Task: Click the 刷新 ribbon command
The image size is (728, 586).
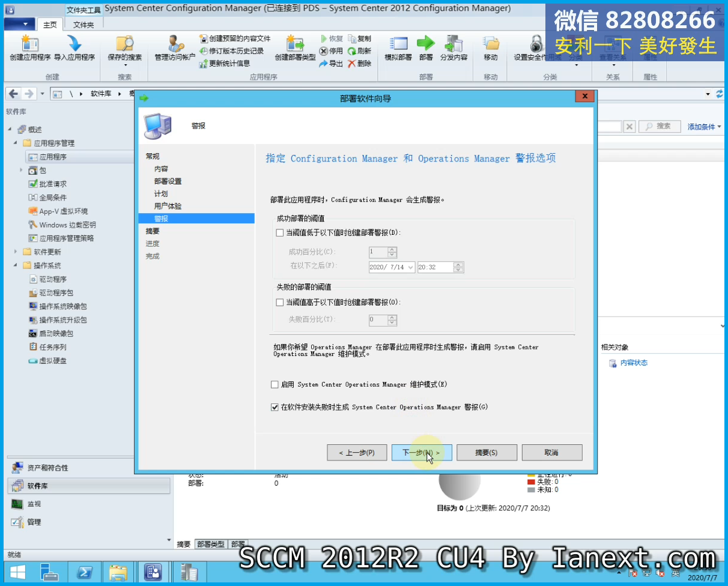Action: (x=360, y=51)
